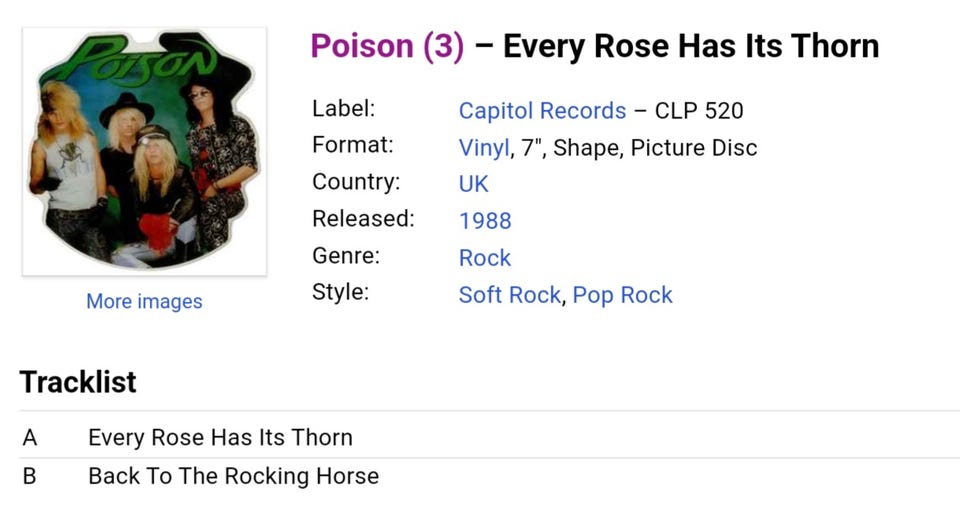This screenshot has height=511, width=960.
Task: Click the Tracklist heading
Action: pos(78,381)
